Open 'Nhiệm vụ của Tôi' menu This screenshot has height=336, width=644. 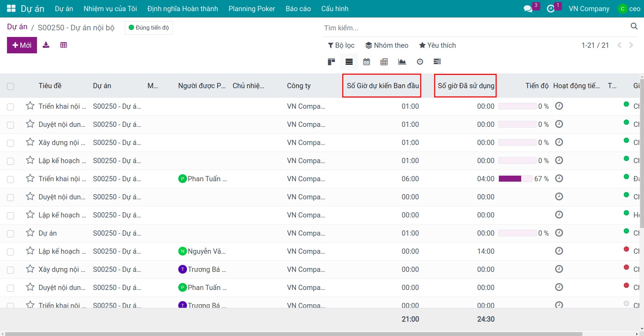point(110,9)
